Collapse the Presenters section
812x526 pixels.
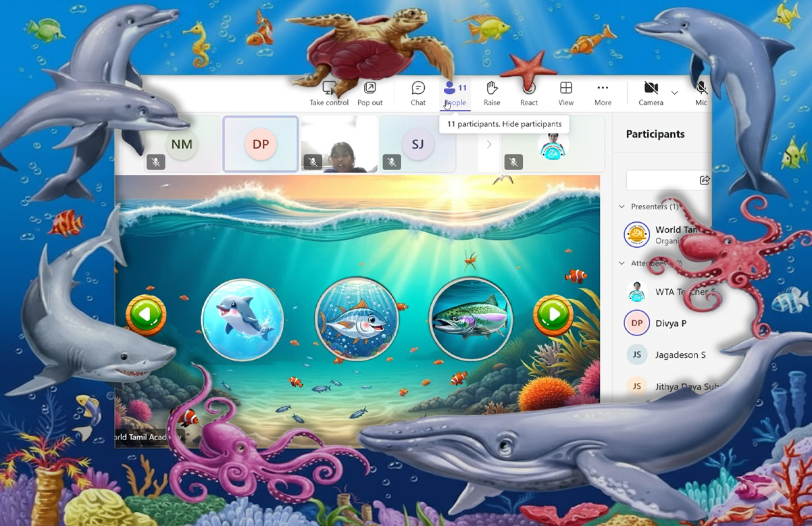pos(622,207)
